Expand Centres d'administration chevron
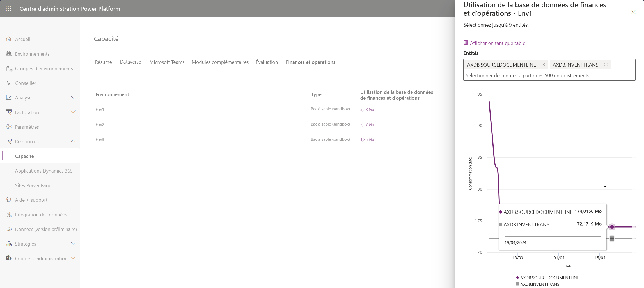 pos(73,258)
